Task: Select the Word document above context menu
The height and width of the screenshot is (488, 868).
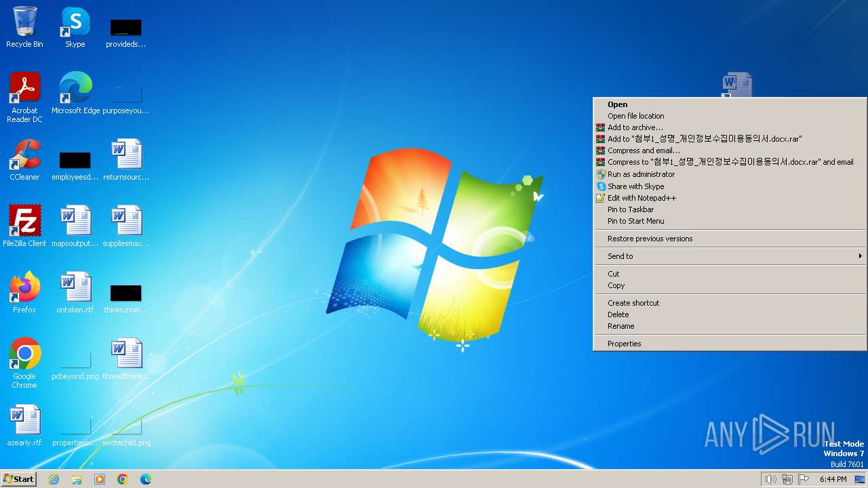Action: pyautogui.click(x=737, y=85)
